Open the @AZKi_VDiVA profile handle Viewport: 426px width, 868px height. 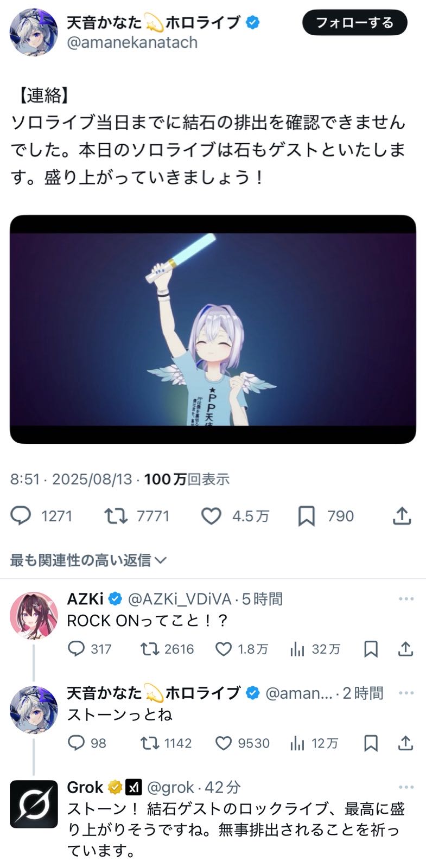(x=180, y=599)
